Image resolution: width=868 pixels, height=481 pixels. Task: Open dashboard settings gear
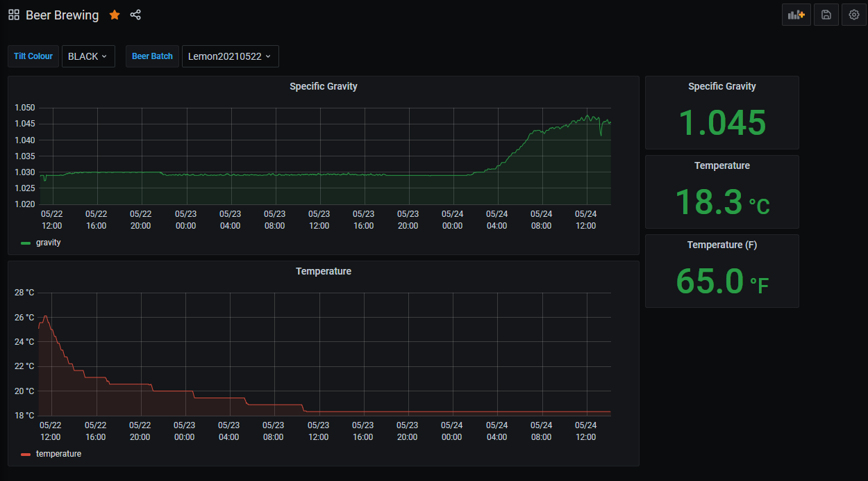pos(854,15)
